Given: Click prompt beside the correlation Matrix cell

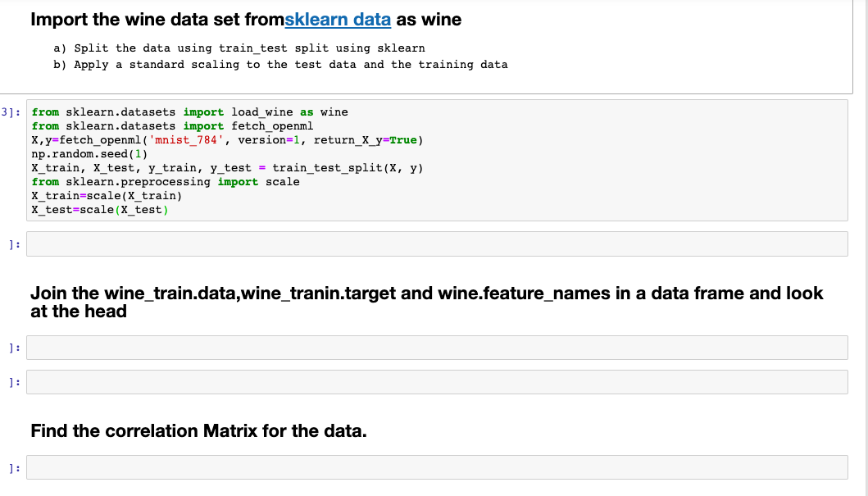Looking at the screenshot, I should point(15,468).
